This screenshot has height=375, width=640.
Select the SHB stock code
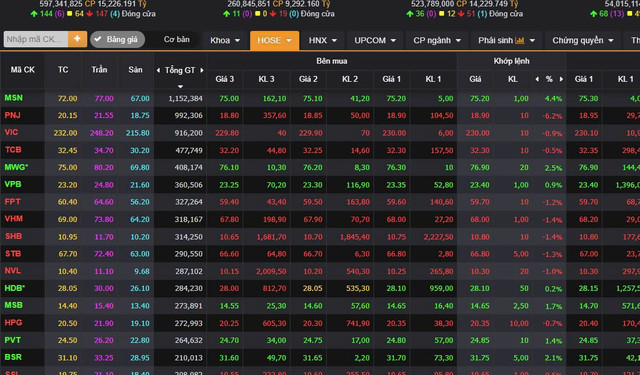(13, 236)
